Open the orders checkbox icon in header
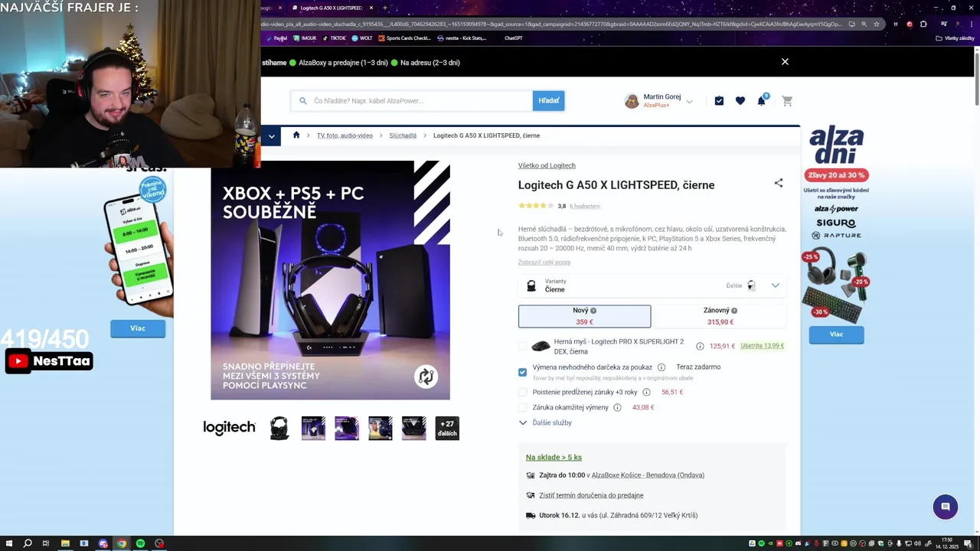The height and width of the screenshot is (551, 980). [x=719, y=101]
